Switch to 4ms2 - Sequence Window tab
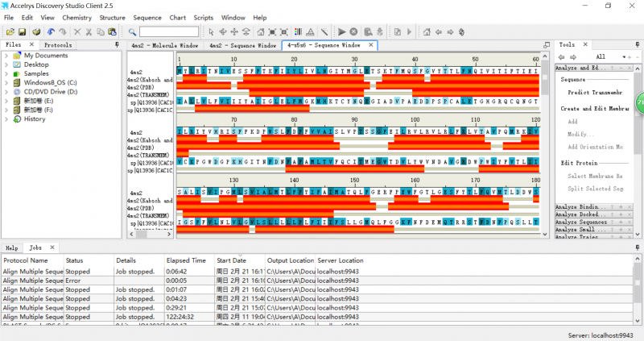This screenshot has height=341, width=644. [x=243, y=45]
